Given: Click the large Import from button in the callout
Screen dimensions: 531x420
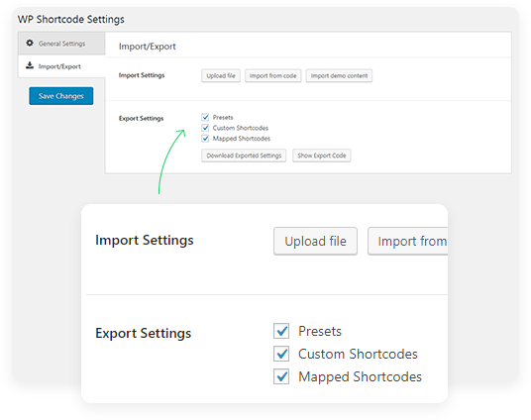Looking at the screenshot, I should click(408, 241).
